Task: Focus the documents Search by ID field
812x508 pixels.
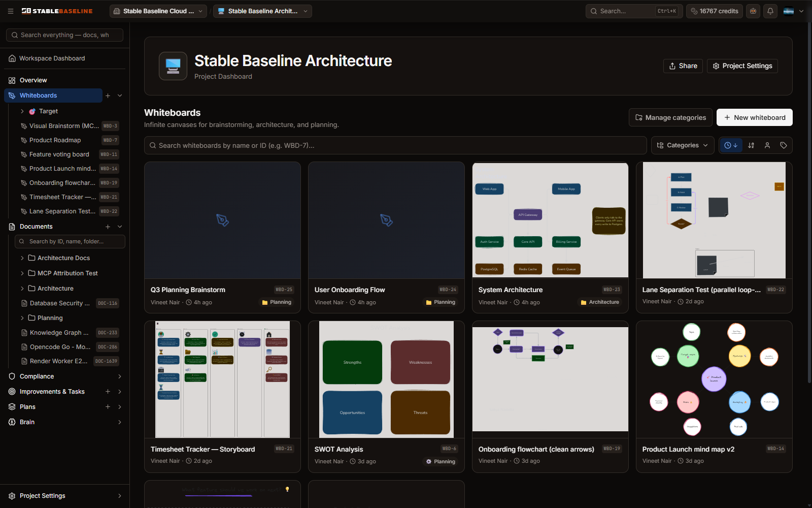Action: (x=70, y=242)
